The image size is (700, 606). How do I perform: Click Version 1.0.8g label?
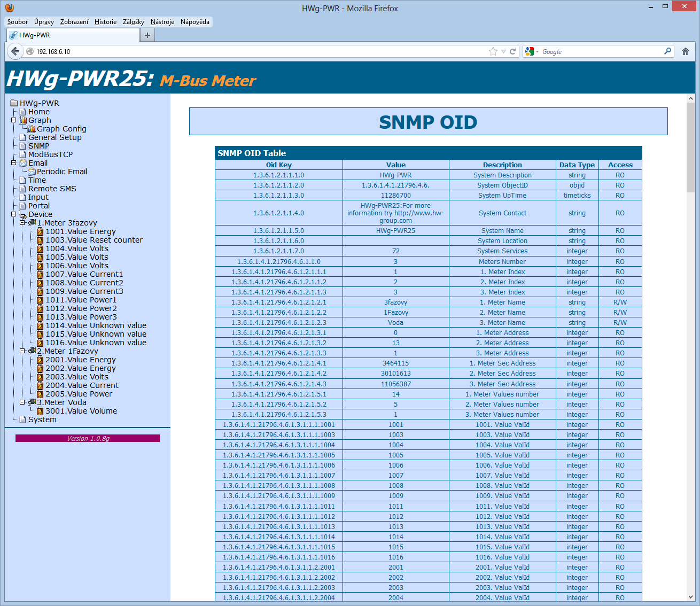click(88, 438)
